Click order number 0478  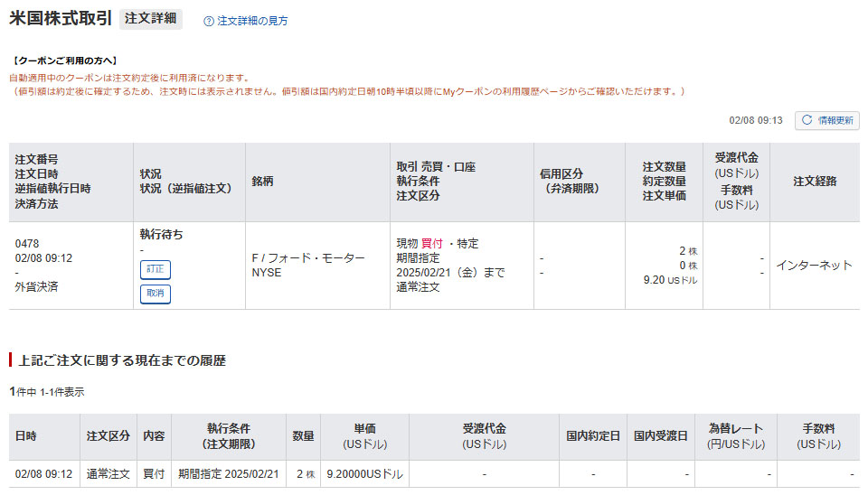point(27,244)
